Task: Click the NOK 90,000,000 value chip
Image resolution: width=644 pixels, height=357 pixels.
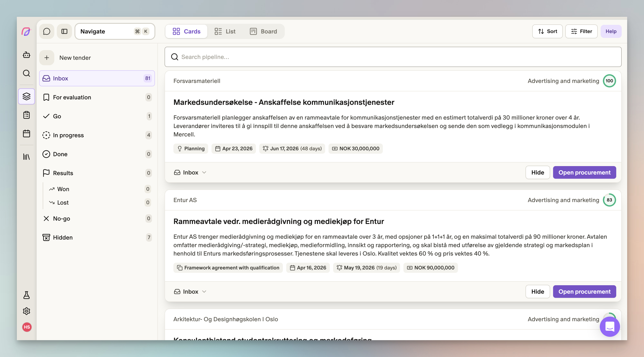Action: point(431,268)
